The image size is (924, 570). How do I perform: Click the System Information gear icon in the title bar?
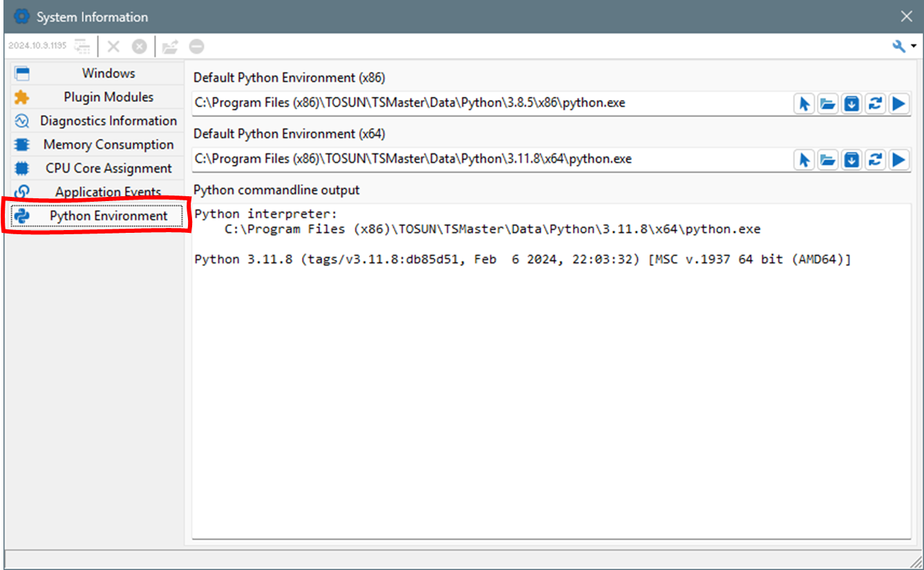22,17
